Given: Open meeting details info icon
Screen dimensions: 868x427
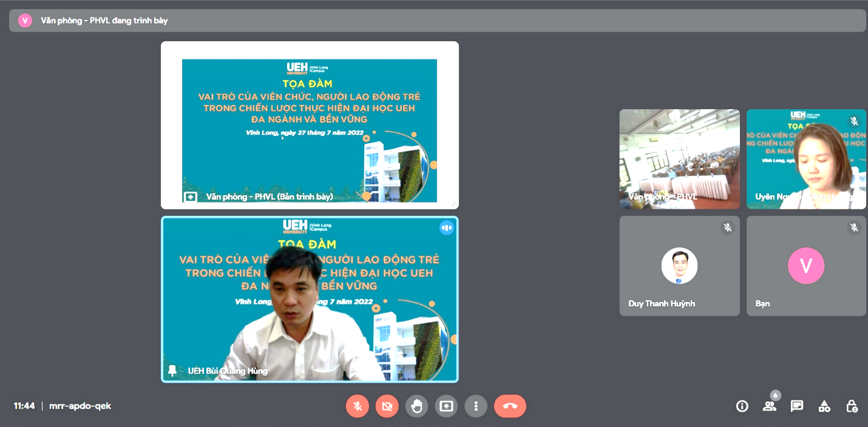Looking at the screenshot, I should point(742,406).
